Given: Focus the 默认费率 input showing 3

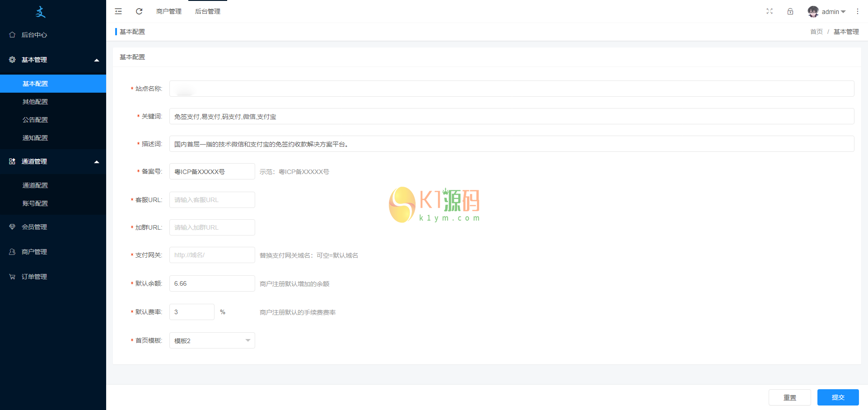Looking at the screenshot, I should (x=192, y=312).
